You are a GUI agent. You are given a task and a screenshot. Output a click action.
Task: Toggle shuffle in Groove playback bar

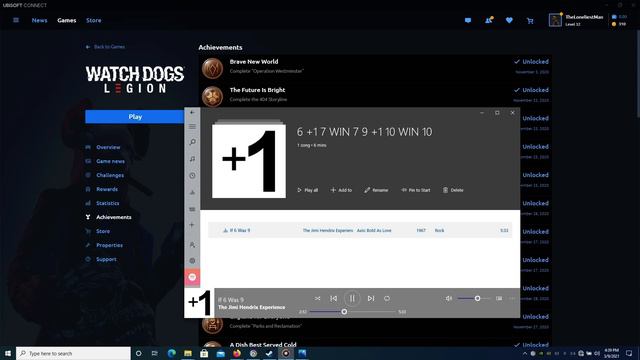(x=317, y=298)
